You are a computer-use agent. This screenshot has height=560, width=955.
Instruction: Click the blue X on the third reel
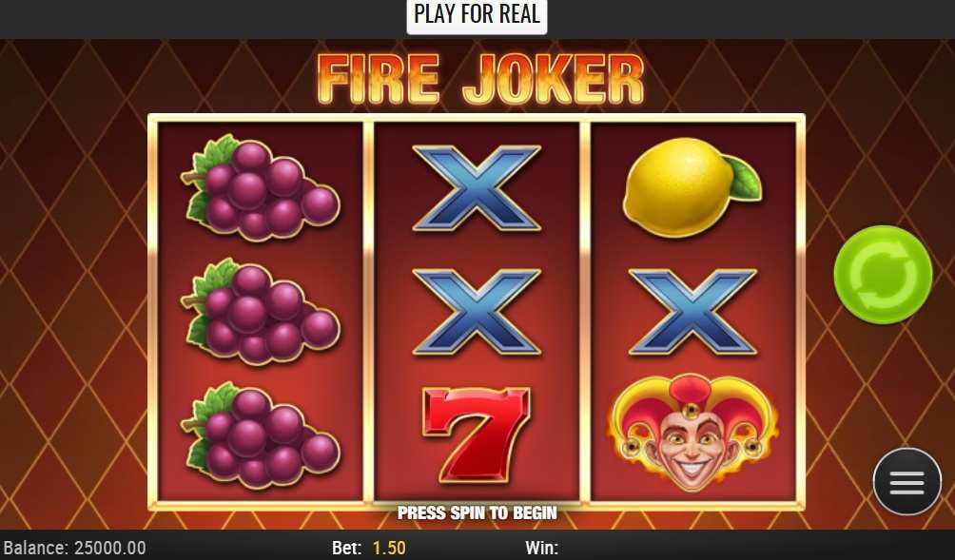[x=692, y=312]
